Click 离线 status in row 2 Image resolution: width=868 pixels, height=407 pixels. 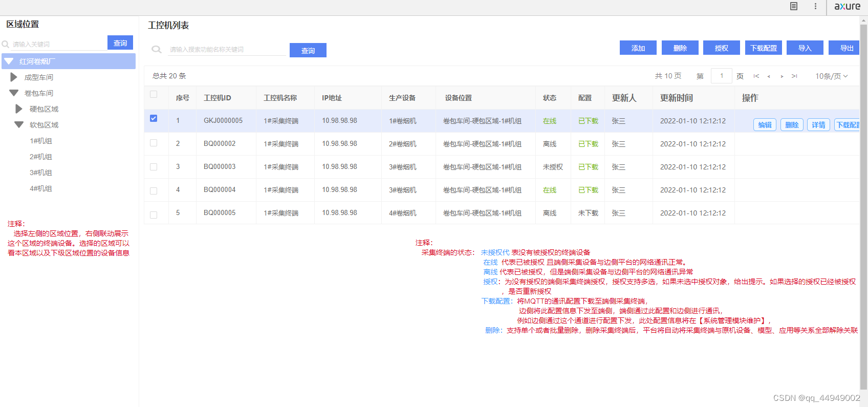[550, 144]
